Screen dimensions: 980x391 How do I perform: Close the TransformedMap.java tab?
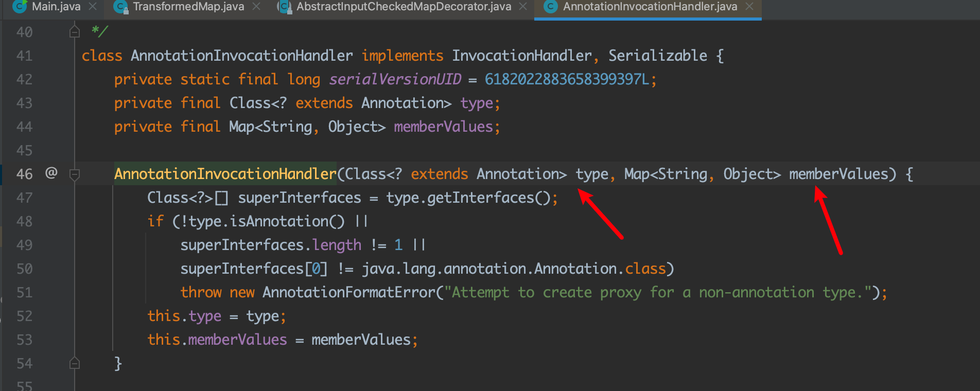256,7
